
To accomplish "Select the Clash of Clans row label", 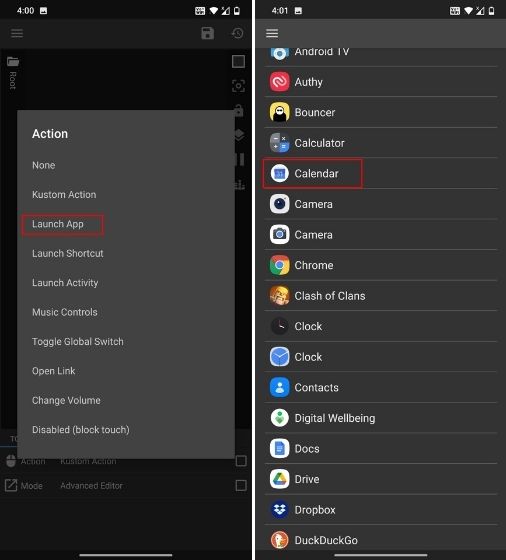I will click(330, 296).
